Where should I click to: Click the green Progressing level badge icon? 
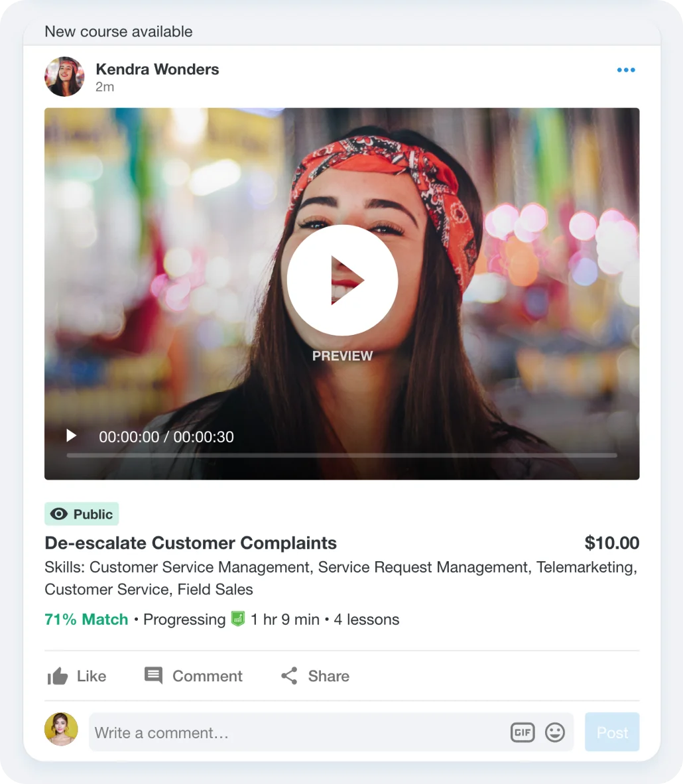238,620
